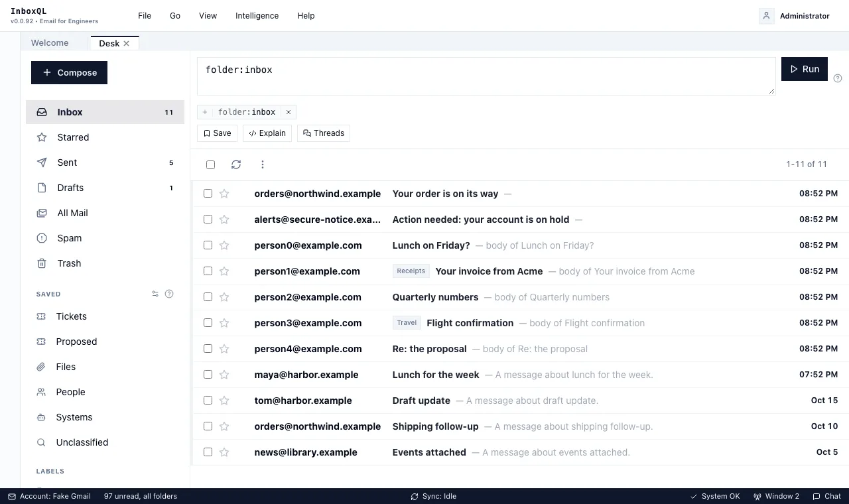Open the Intelligence menu
Viewport: 849px width, 504px height.
click(257, 16)
